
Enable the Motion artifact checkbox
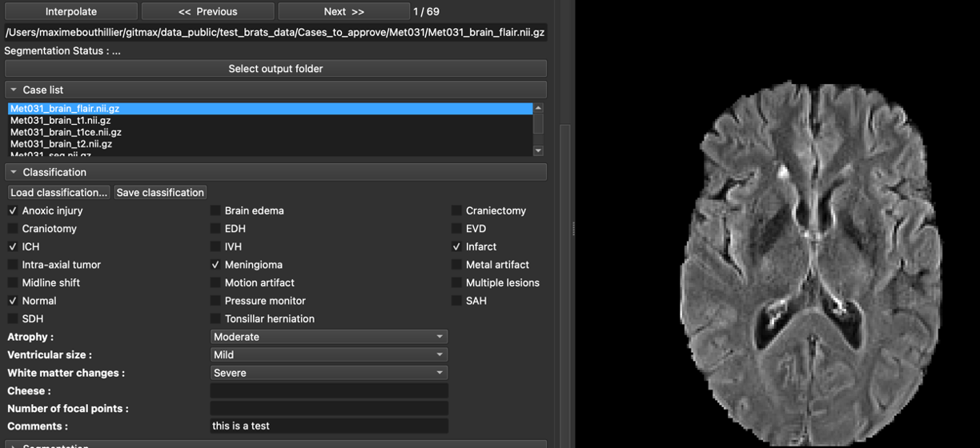pyautogui.click(x=215, y=282)
